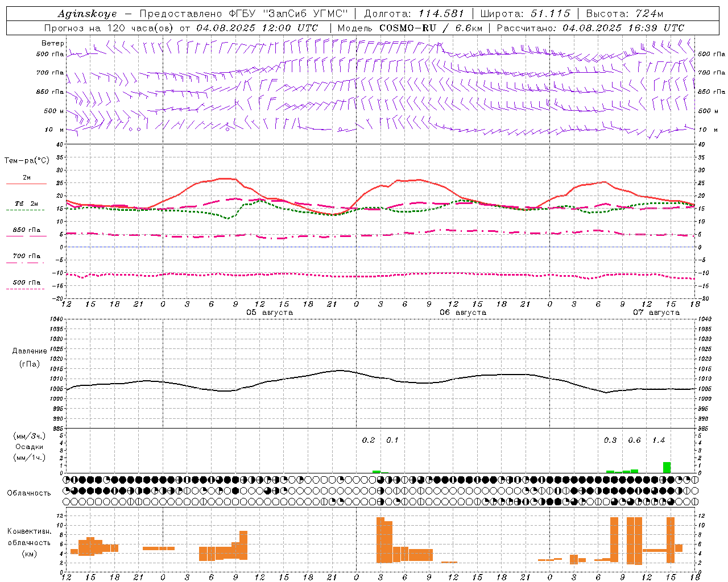Click the 850 гПа temperature legend entry
The image size is (728, 582).
(26, 230)
